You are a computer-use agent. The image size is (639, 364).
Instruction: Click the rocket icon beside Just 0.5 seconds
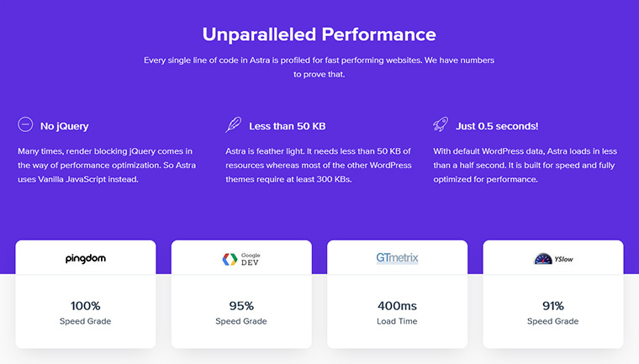[x=441, y=125]
